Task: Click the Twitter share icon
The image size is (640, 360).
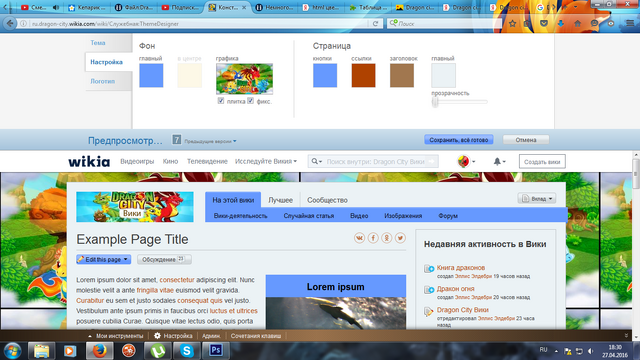Action: (x=400, y=238)
